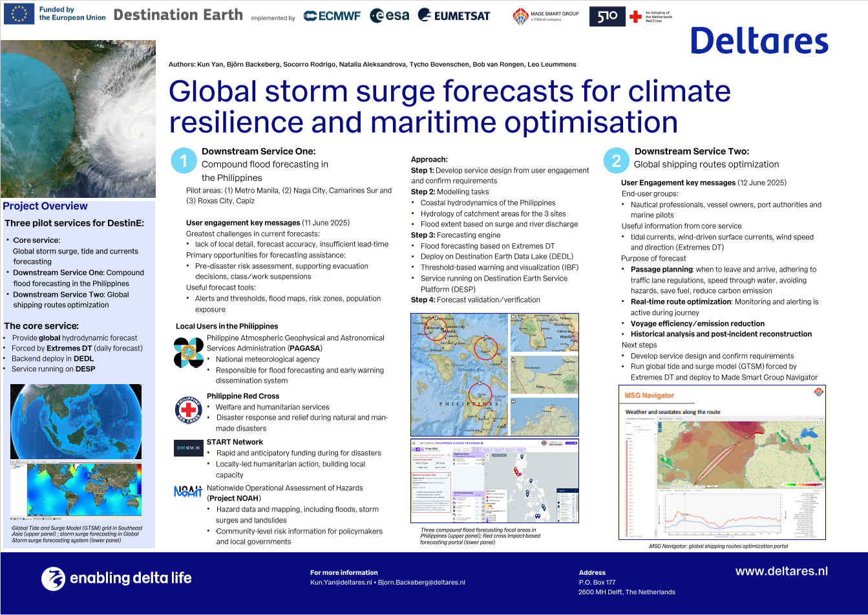Click the Log Out button in the IBF portal
868x615 pixels.
(571, 443)
